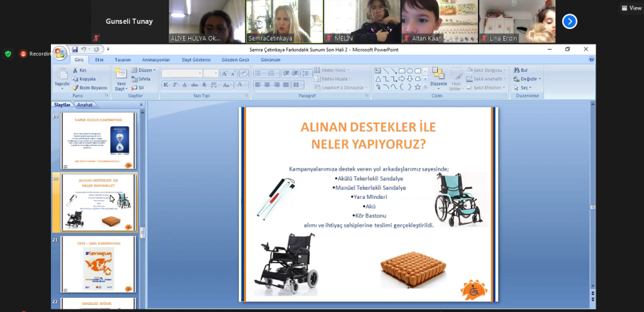Align text right
This screenshot has width=644, height=312.
pyautogui.click(x=276, y=85)
